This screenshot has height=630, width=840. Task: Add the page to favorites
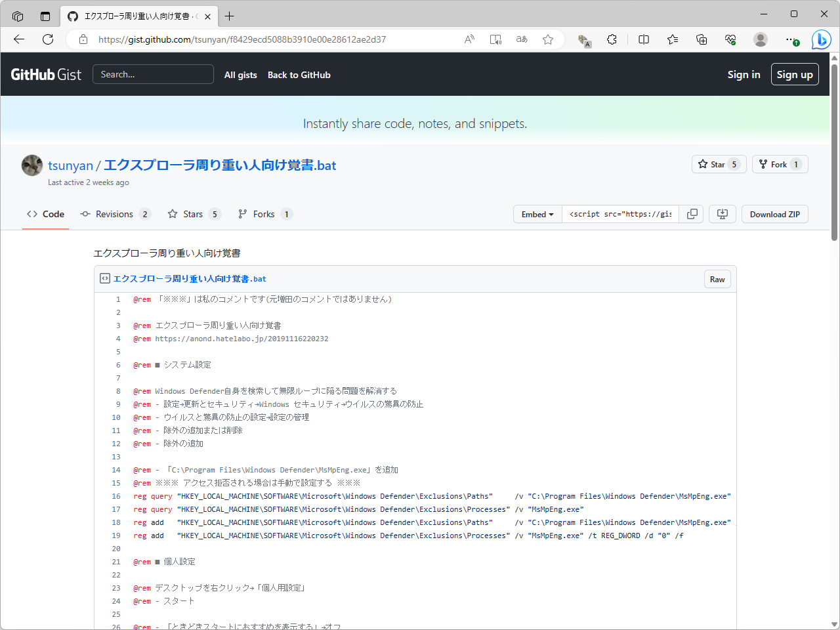[x=548, y=39]
